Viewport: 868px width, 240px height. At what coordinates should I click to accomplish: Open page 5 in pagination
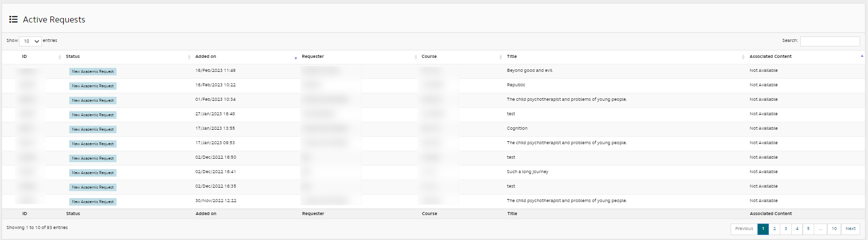[808, 229]
